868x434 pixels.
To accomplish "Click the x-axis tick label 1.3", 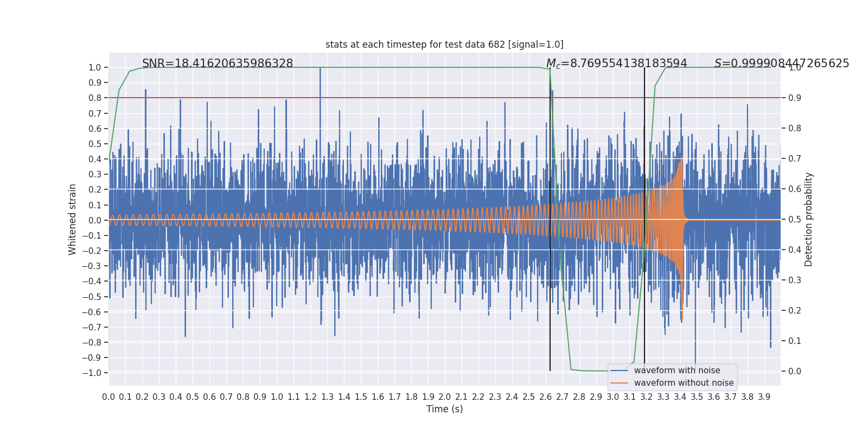I will coord(327,397).
